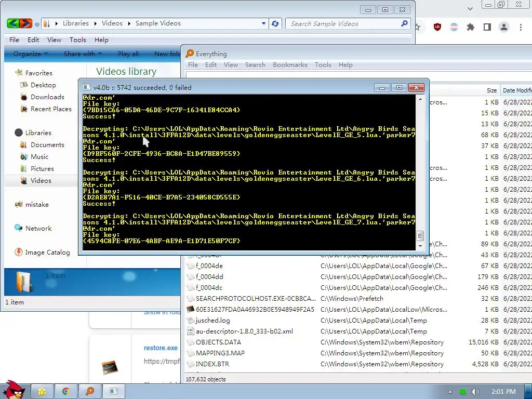Select Desktop under Favorites
Viewport: 532px width, 399px height.
[43, 85]
